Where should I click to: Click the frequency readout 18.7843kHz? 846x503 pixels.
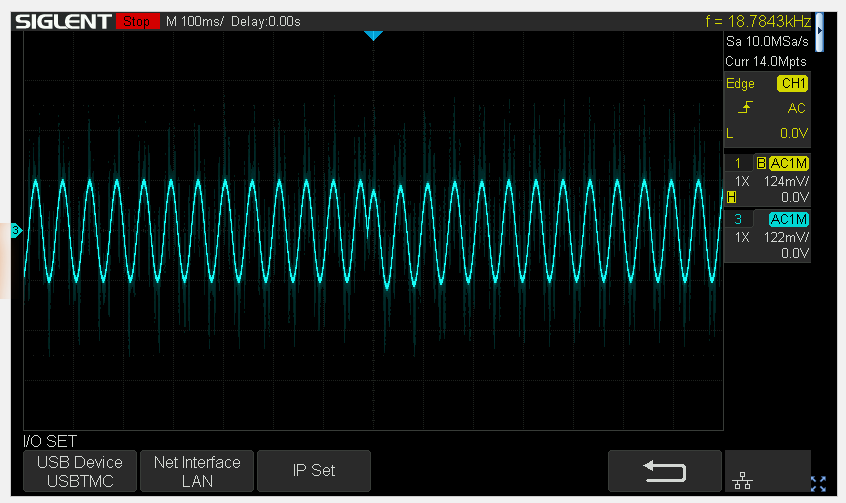758,22
